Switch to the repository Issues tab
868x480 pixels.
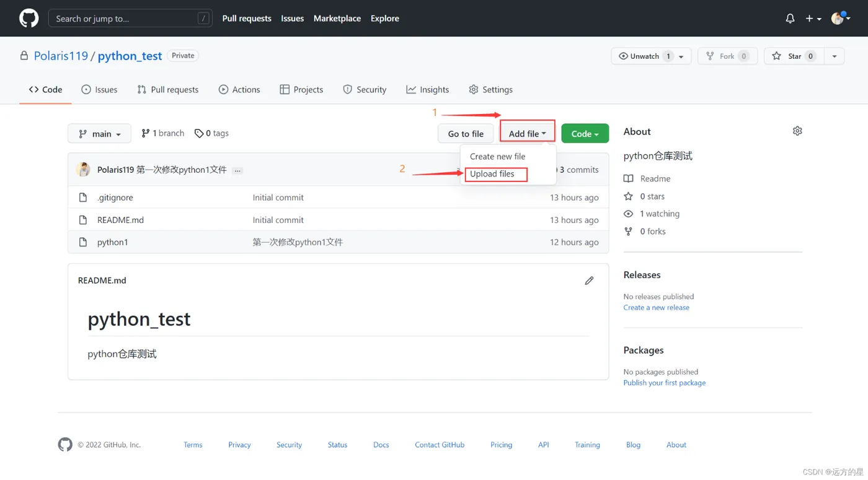pos(99,90)
